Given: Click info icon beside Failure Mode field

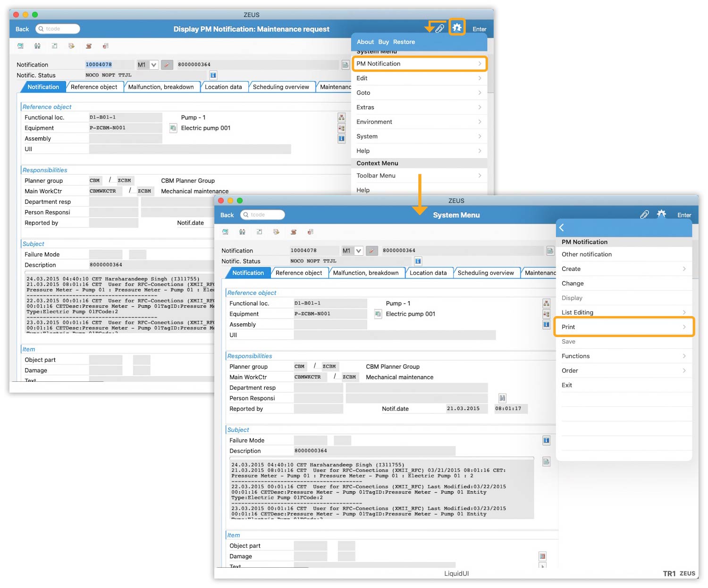Looking at the screenshot, I should [546, 441].
